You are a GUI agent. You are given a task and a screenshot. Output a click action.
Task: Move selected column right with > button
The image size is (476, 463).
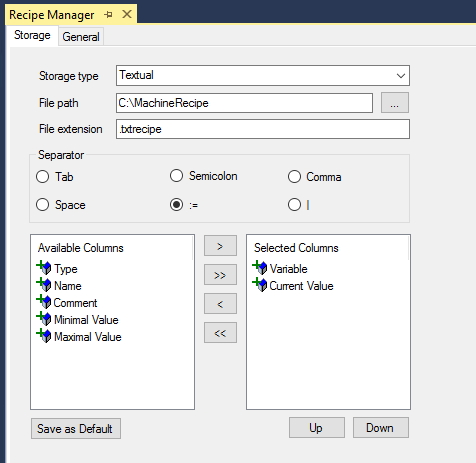click(220, 246)
